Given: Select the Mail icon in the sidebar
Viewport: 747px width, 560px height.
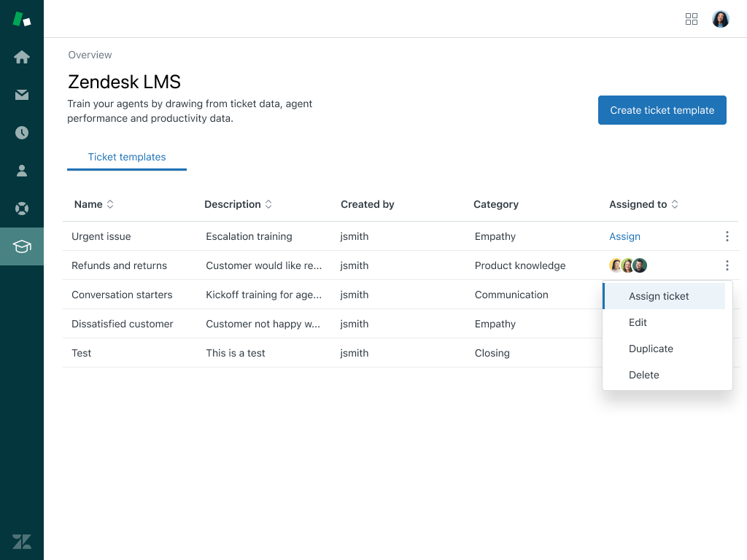Looking at the screenshot, I should (21, 95).
